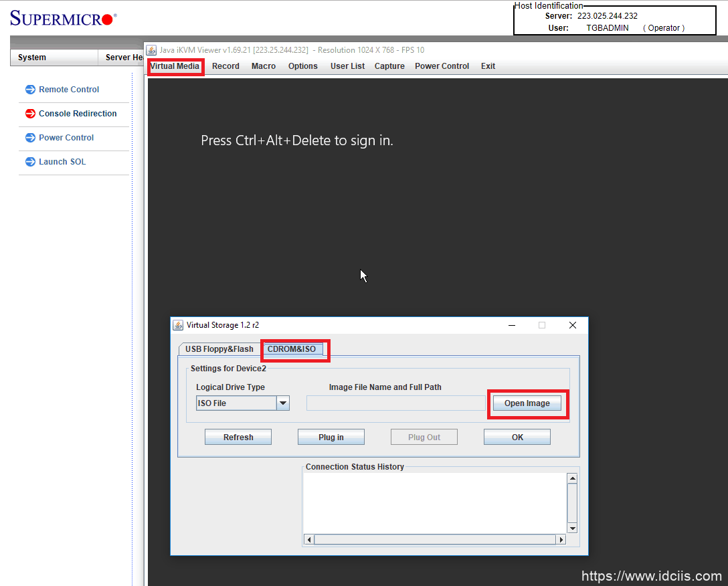Click the Refresh button

(238, 437)
